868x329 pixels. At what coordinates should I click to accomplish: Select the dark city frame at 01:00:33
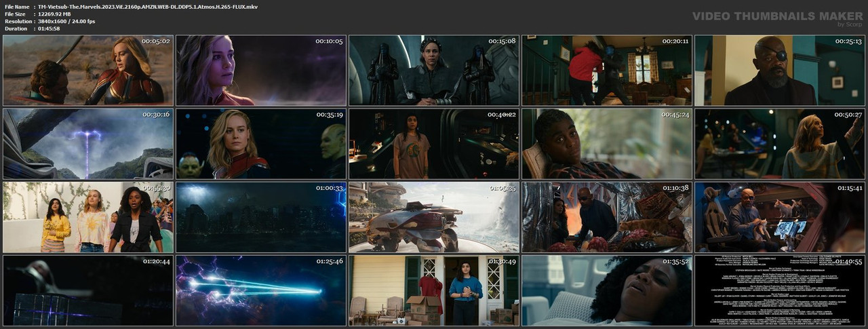pyautogui.click(x=260, y=217)
